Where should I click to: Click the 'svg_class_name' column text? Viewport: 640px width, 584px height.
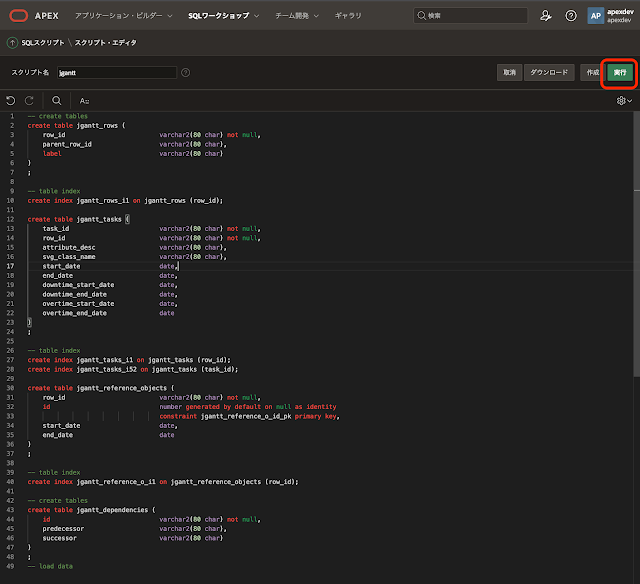click(x=69, y=257)
